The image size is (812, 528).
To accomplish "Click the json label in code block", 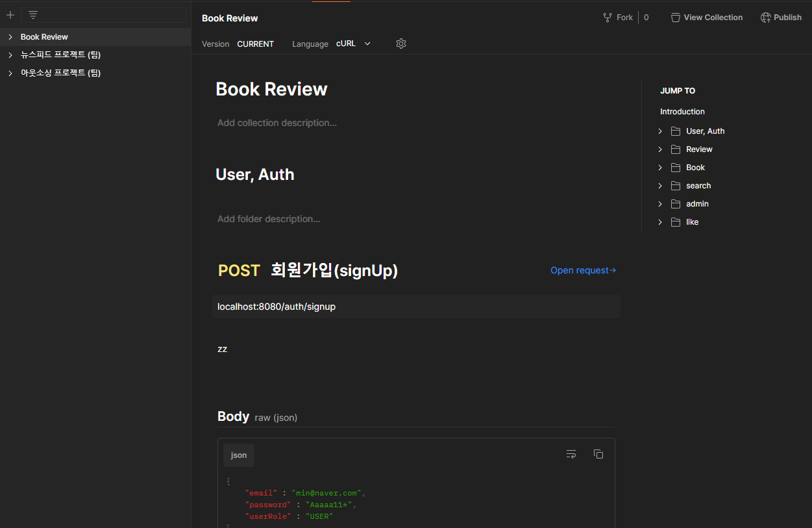I will click(x=239, y=455).
